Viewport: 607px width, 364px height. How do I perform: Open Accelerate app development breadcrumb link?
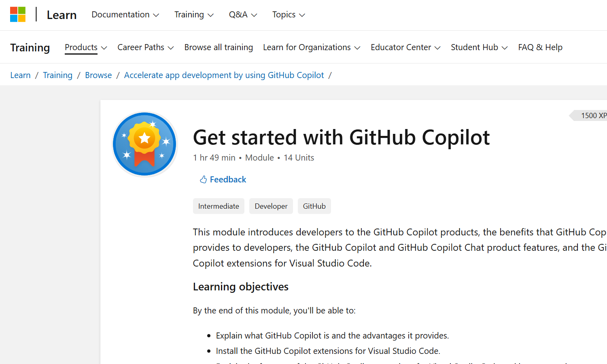[224, 75]
